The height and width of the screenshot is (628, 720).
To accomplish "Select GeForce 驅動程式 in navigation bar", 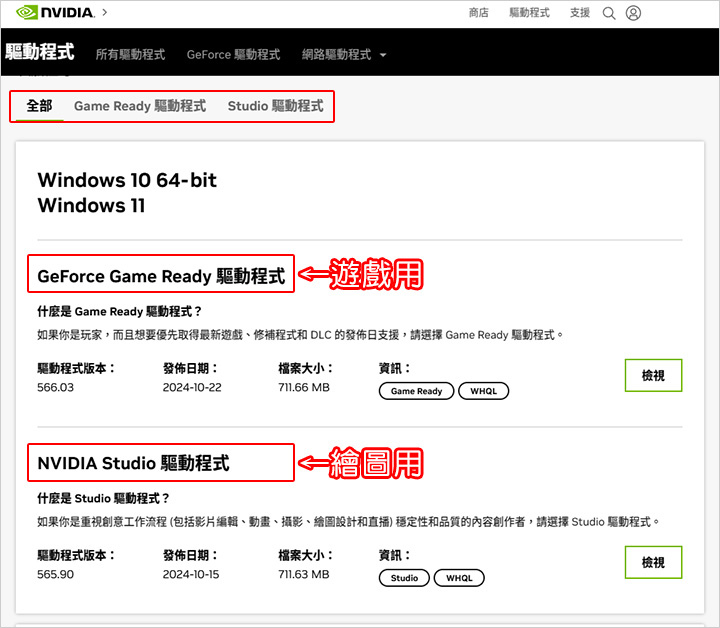I will (233, 55).
